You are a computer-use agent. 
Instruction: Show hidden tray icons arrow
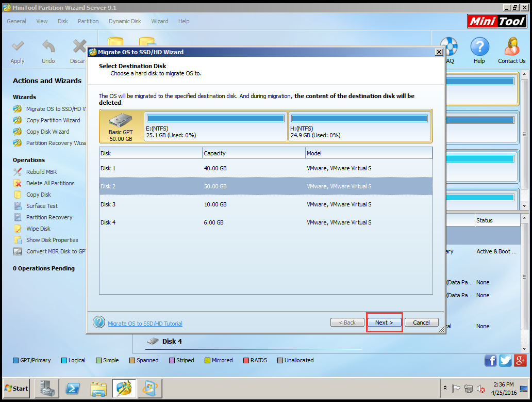pos(445,388)
